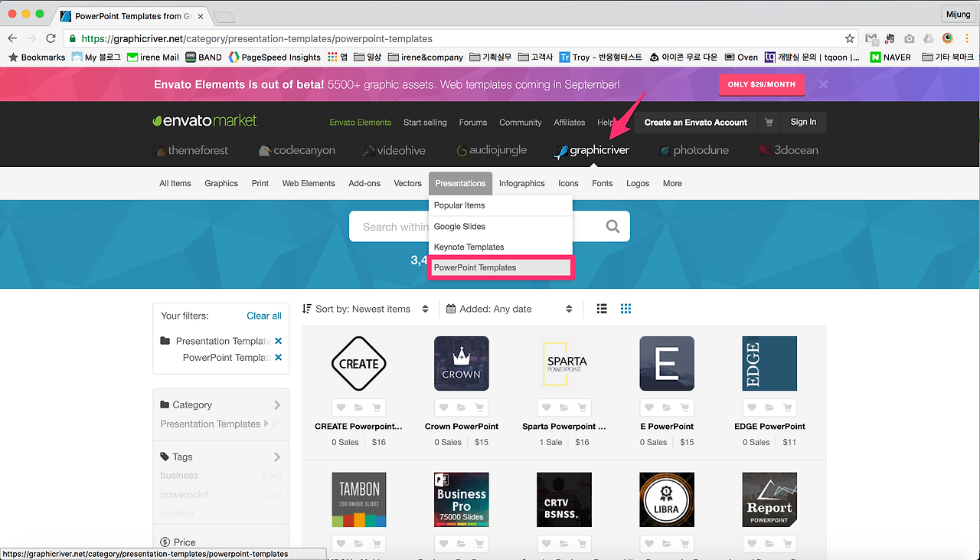The height and width of the screenshot is (560, 980).
Task: Click the browser address bar
Action: point(459,38)
